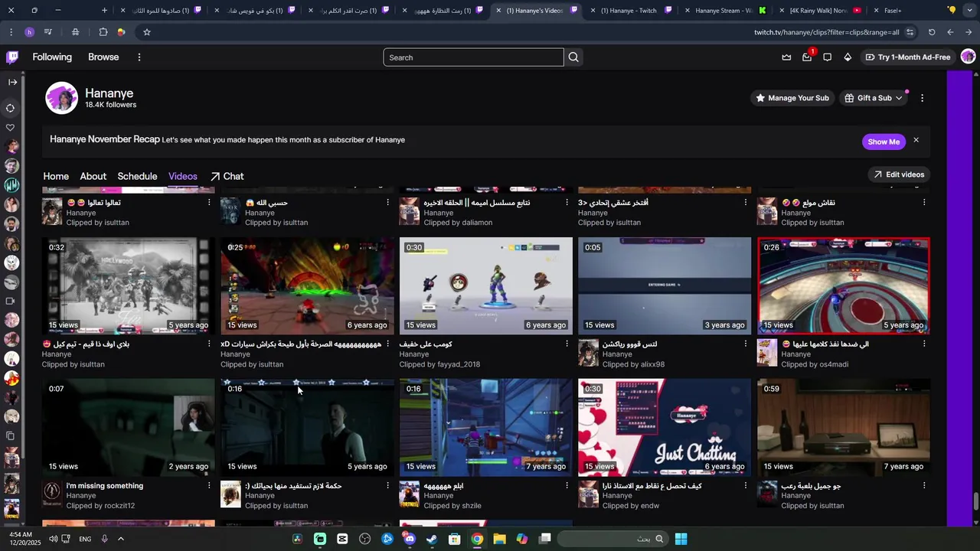Click Edit videos button
The image size is (980, 551).
(x=899, y=174)
